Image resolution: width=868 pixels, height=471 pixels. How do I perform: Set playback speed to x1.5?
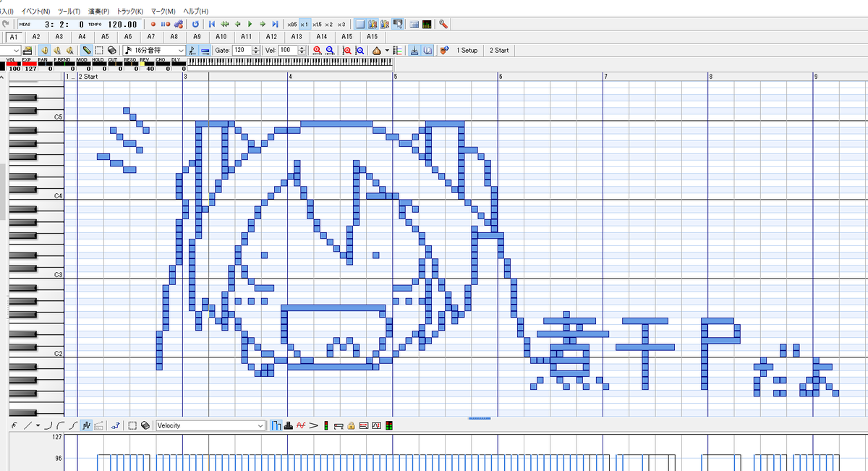tap(317, 24)
